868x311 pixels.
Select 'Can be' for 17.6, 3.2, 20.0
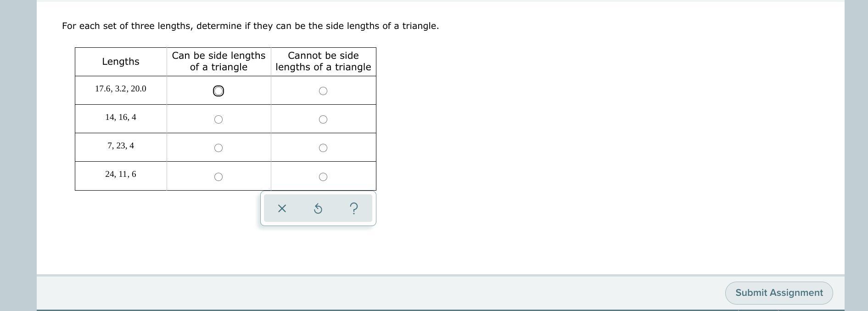[x=218, y=91]
